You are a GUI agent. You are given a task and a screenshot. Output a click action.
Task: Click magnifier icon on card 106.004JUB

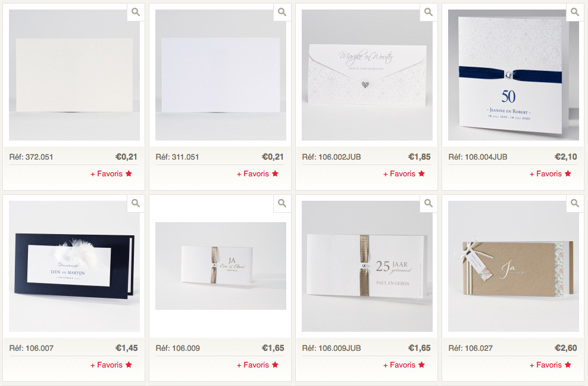[574, 13]
